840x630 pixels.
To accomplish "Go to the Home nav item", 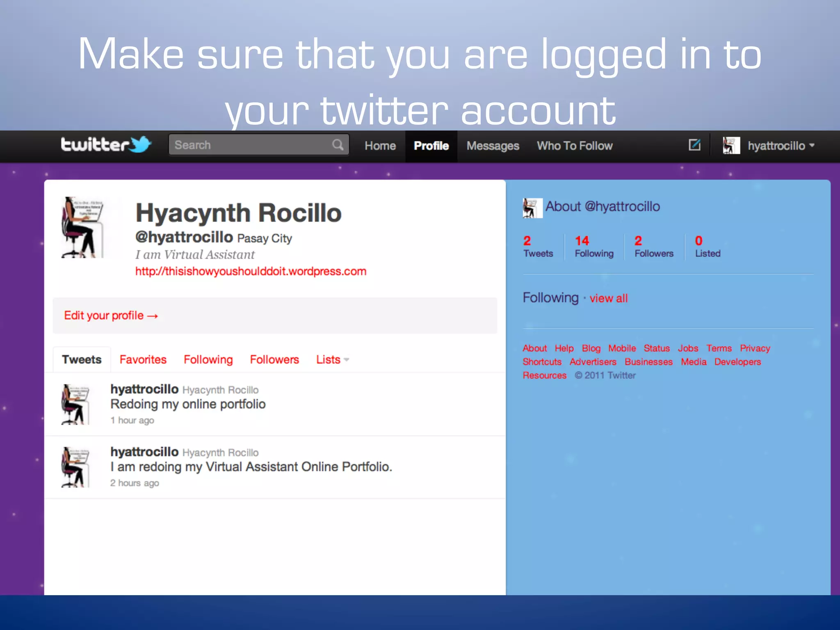I will [380, 146].
